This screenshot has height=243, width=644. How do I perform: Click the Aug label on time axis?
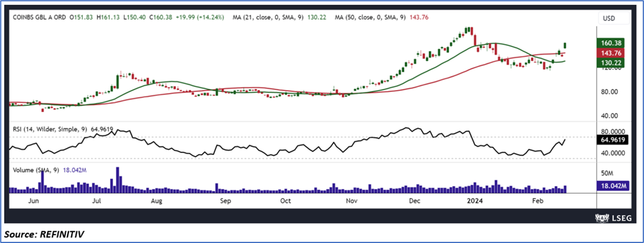click(156, 201)
